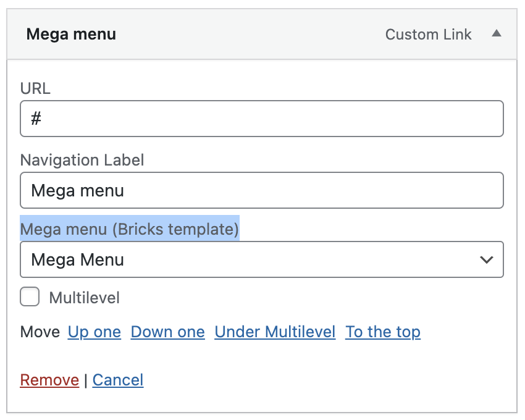Click the empty area of the item header bar
Image resolution: width=525 pixels, height=420 pixels.
click(x=247, y=35)
